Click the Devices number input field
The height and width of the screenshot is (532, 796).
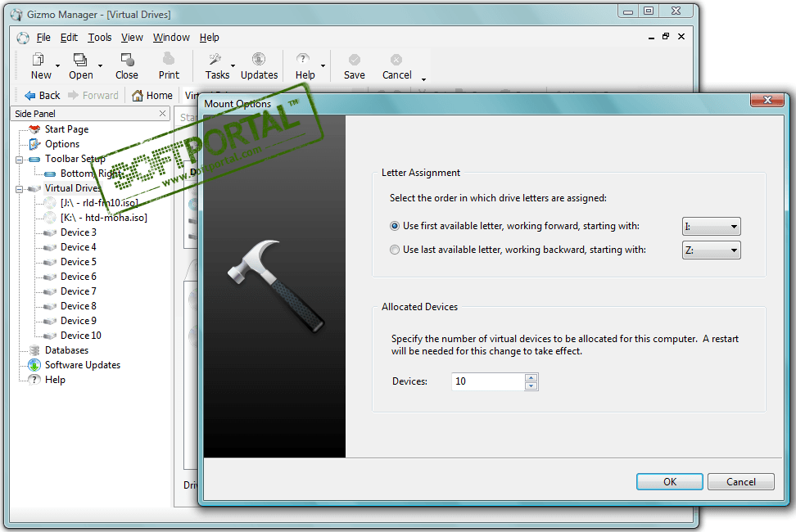[x=487, y=381]
